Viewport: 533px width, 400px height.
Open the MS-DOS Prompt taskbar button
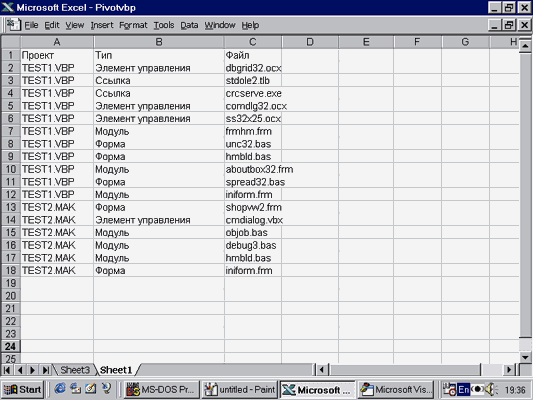tap(162, 389)
